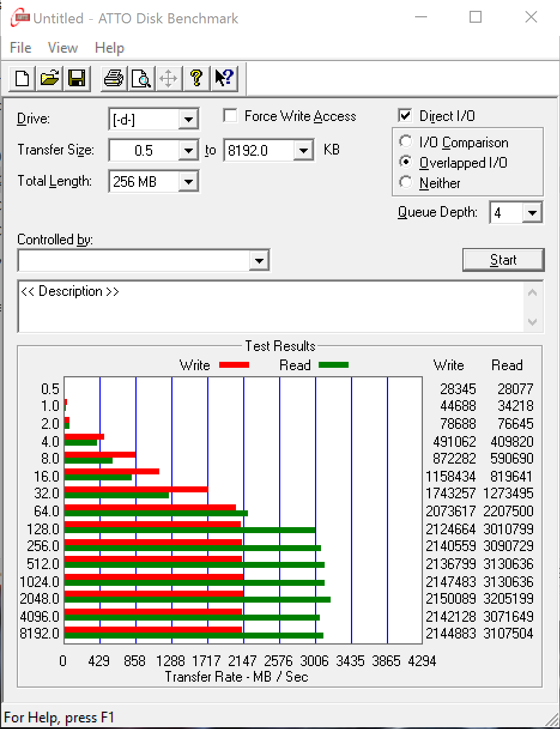Click the Description scrollbar up arrow

click(x=532, y=292)
